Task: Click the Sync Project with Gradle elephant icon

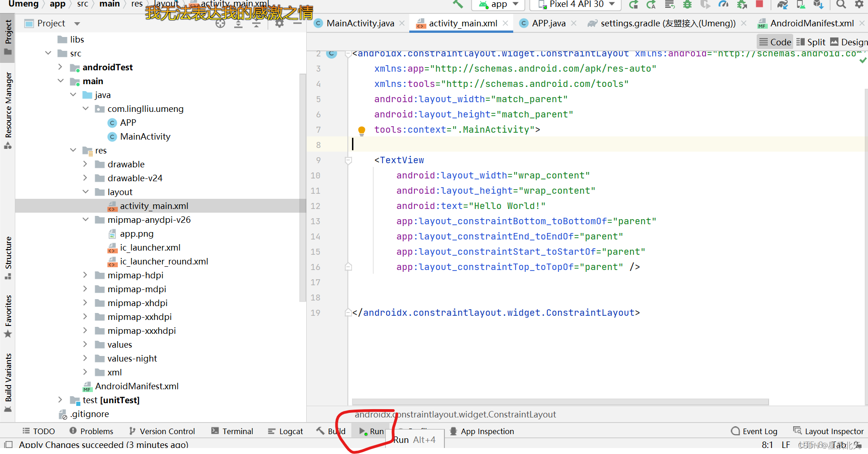Action: tap(782, 5)
